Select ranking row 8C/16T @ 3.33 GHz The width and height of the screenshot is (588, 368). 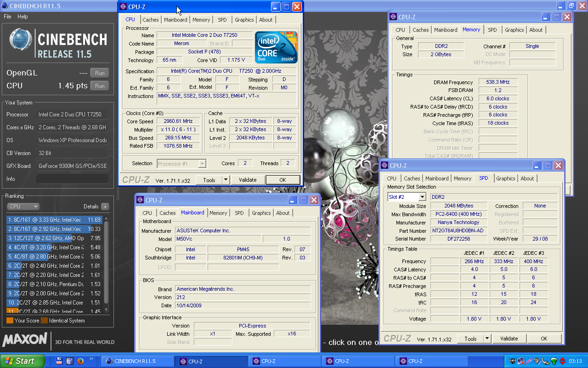click(55, 220)
